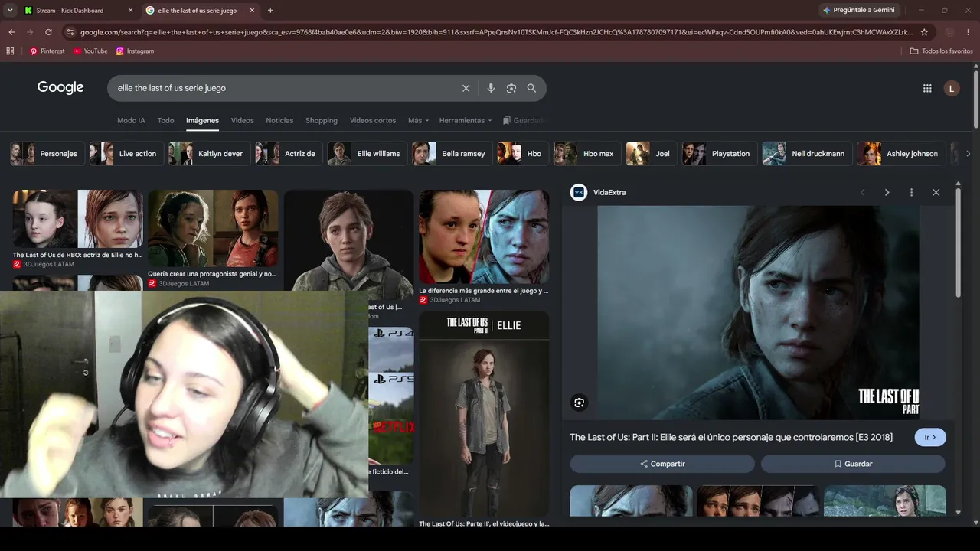Expand the Más dropdown

tap(418, 120)
